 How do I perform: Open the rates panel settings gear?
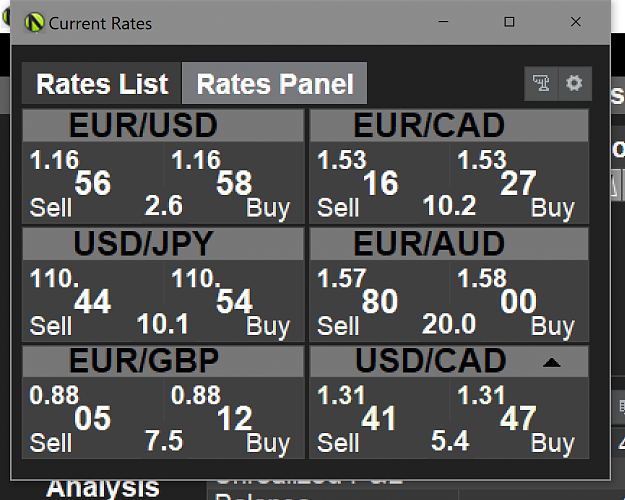pos(574,83)
